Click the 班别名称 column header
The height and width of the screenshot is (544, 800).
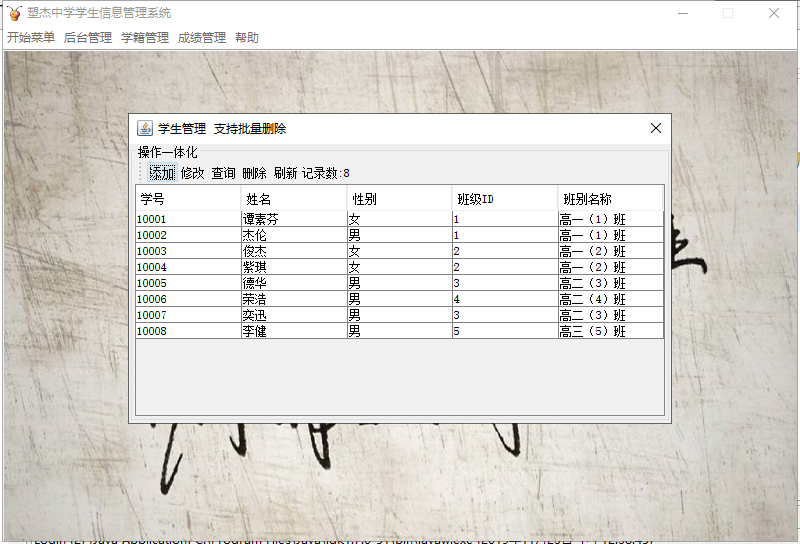coord(610,199)
